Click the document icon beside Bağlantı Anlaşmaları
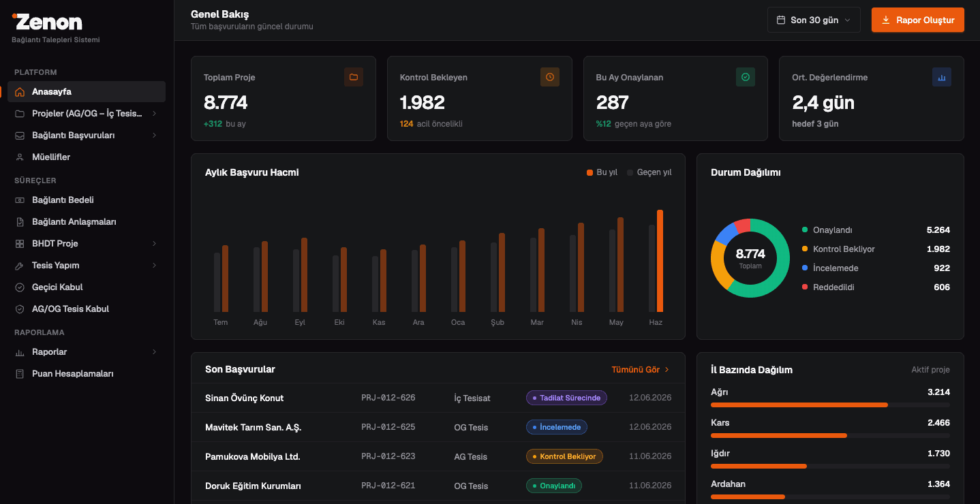This screenshot has height=504, width=980. click(20, 222)
